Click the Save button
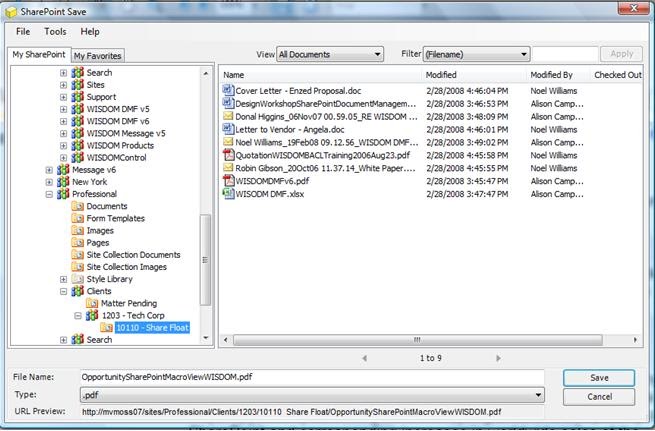 coord(599,378)
